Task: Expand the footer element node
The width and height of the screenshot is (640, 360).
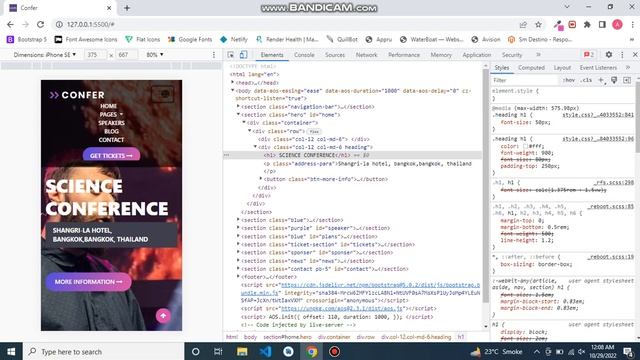Action: pyautogui.click(x=238, y=277)
